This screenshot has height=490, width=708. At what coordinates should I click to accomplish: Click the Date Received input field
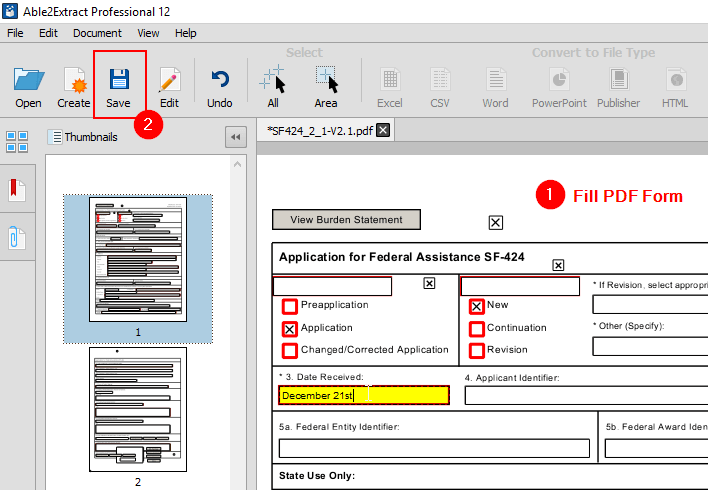click(364, 395)
